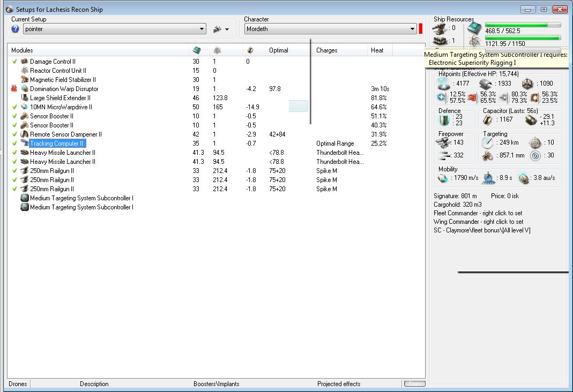Viewport: 573px width, 392px height.
Task: Click the structure hitpoints icon showing 1090
Action: [527, 84]
